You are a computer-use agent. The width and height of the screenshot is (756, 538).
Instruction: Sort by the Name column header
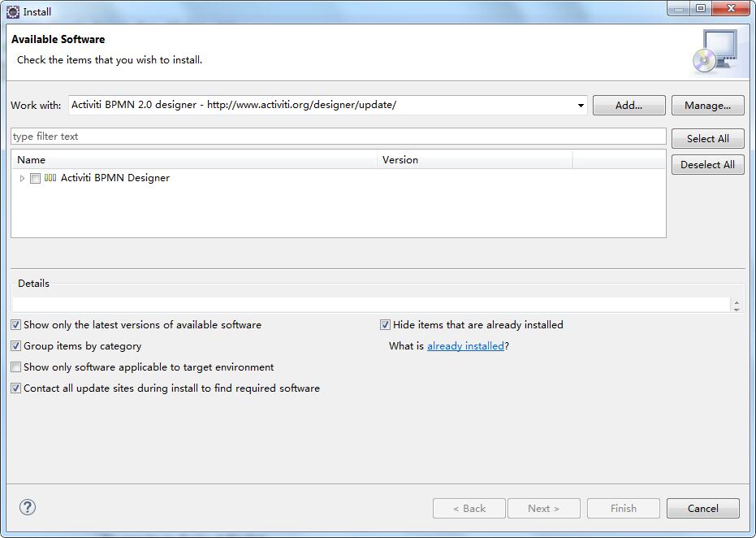tap(194, 160)
